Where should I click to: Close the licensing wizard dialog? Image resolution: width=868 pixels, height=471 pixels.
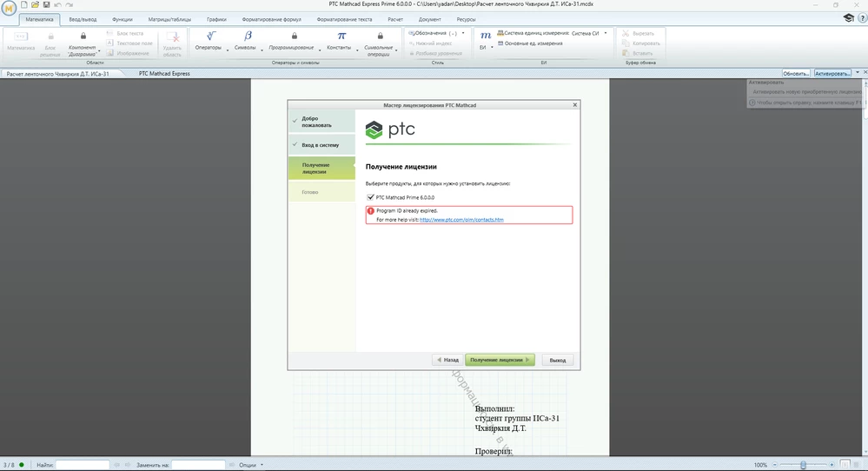[x=574, y=104]
